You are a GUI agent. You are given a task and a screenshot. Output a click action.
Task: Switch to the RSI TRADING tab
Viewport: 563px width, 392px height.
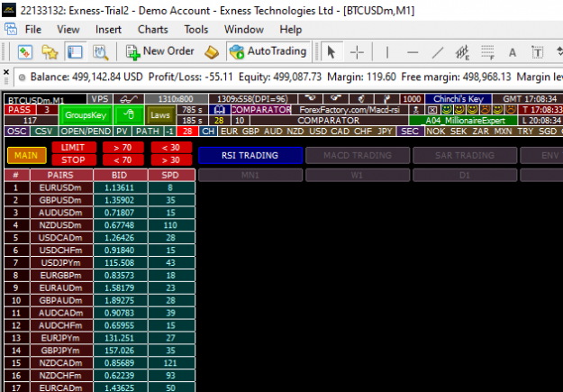250,155
